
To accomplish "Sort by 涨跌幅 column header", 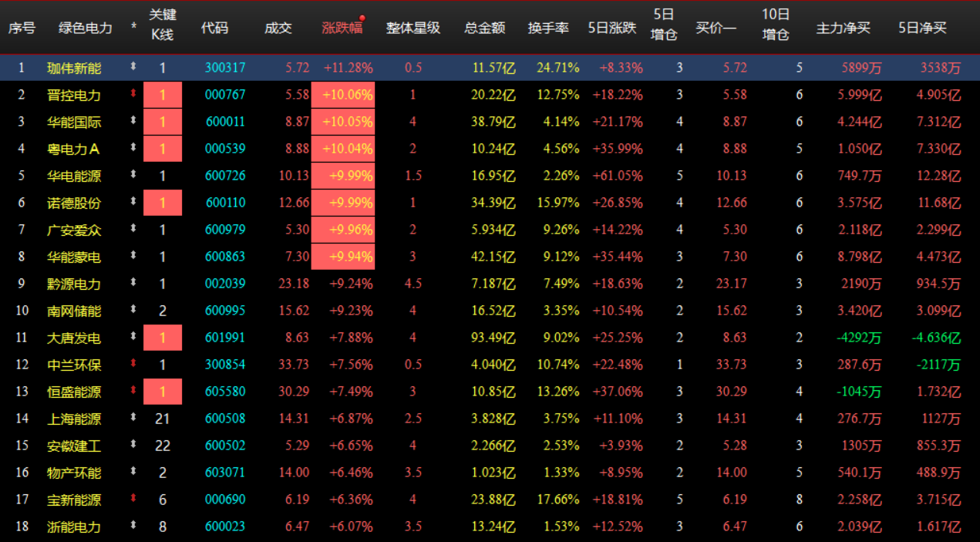I will tap(342, 28).
